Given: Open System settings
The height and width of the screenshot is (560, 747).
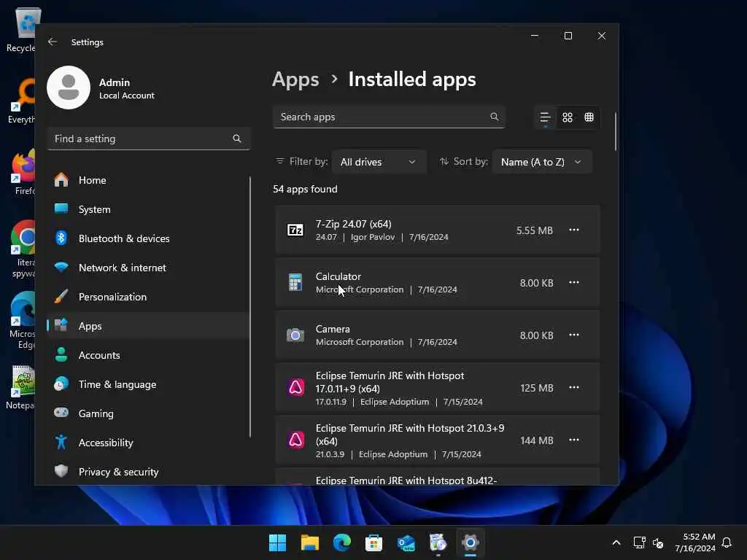Looking at the screenshot, I should (x=148, y=209).
